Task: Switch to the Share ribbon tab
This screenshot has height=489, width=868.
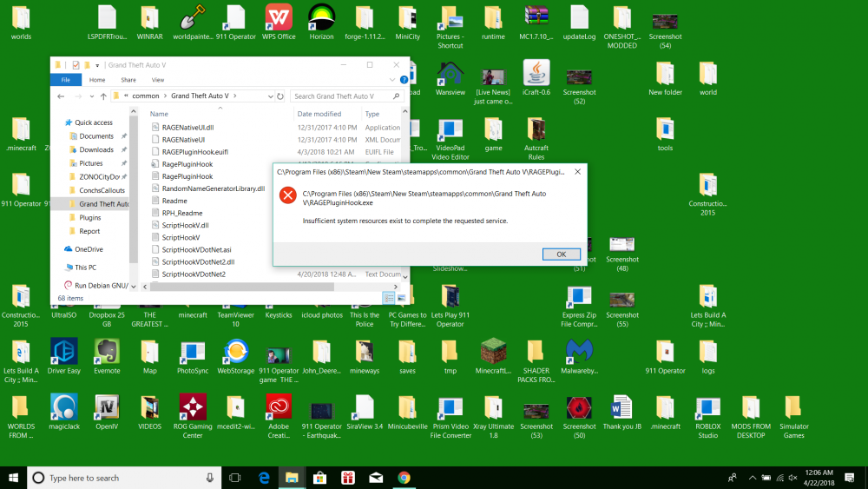Action: pyautogui.click(x=128, y=80)
